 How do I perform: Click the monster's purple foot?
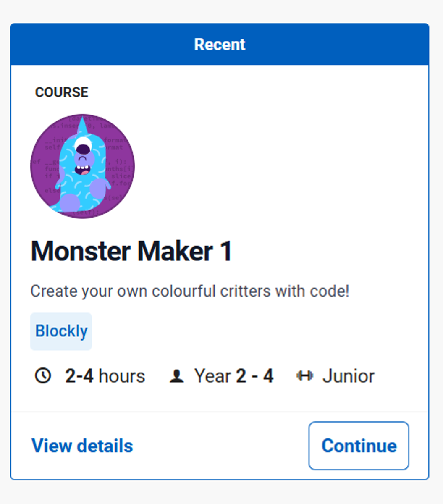[x=70, y=202]
